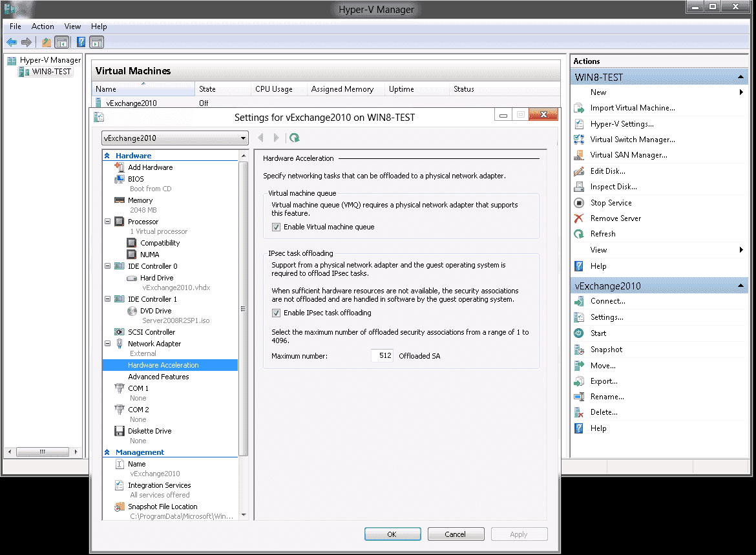Collapse the vExchange2010 actions section
The width and height of the screenshot is (756, 555).
coord(740,286)
